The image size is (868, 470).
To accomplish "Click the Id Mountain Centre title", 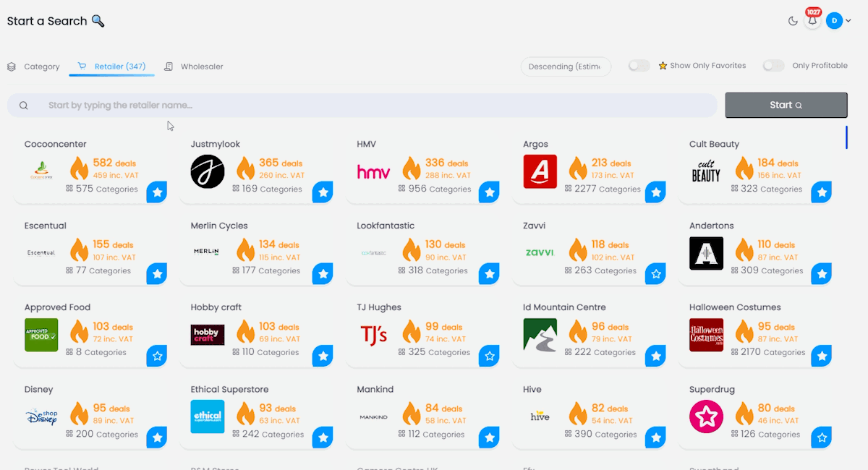I will click(x=564, y=307).
